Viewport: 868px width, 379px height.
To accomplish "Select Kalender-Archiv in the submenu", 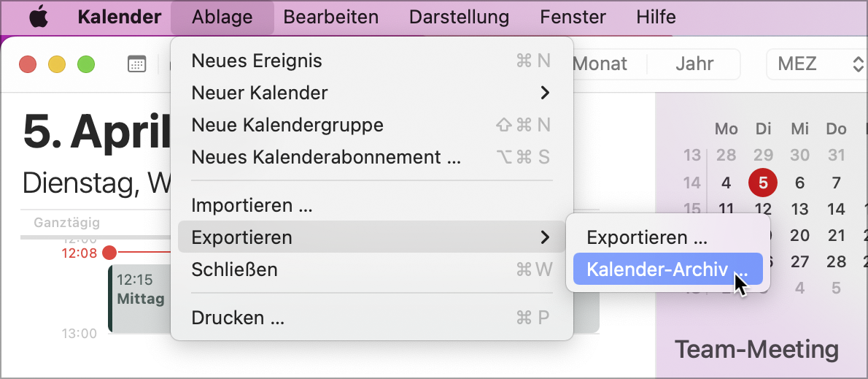I will [x=667, y=269].
